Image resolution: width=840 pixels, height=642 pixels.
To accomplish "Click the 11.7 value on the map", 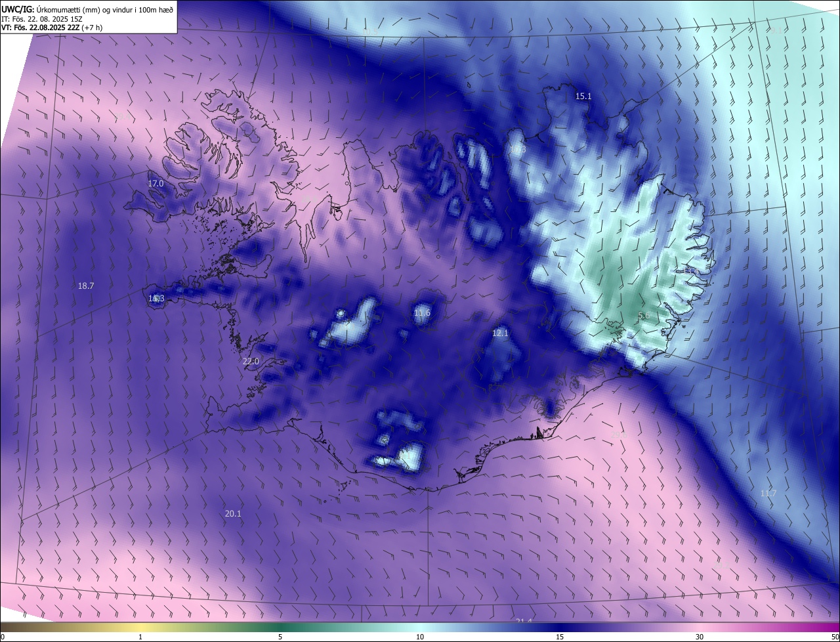I will point(768,494).
